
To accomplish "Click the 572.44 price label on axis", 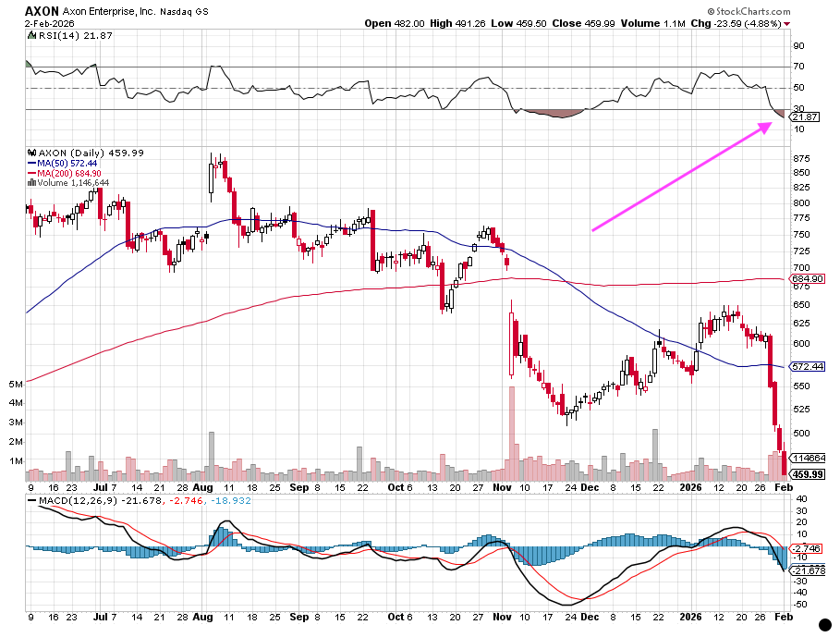I will click(x=807, y=366).
